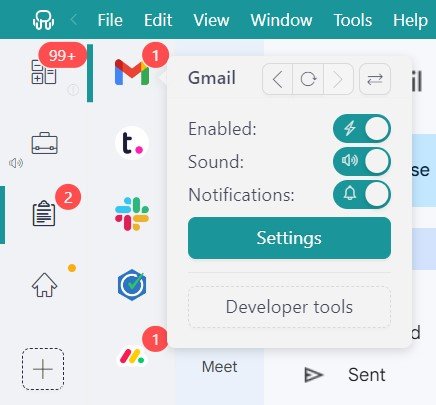Click the small info icon under 99+ workspace
Screen dimensions: 436x405
click(73, 89)
